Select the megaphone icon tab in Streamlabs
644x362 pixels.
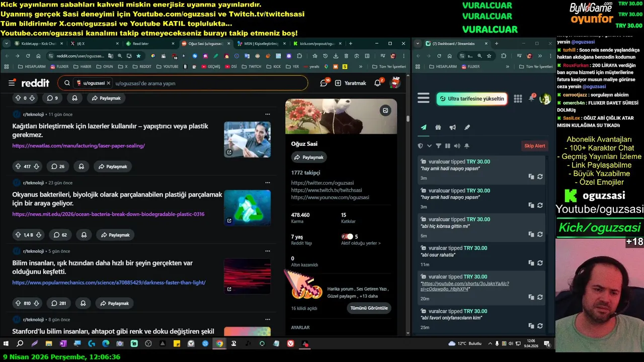453,128
